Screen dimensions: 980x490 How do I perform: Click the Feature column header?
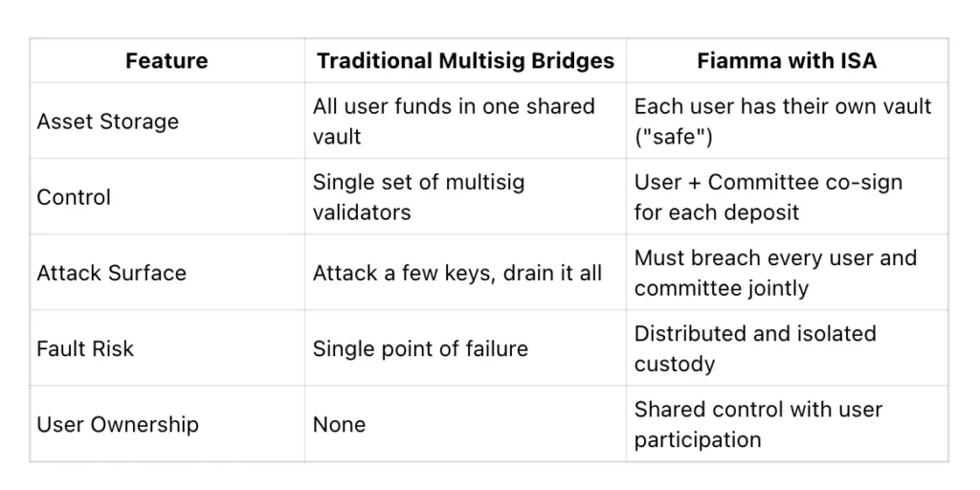[167, 60]
